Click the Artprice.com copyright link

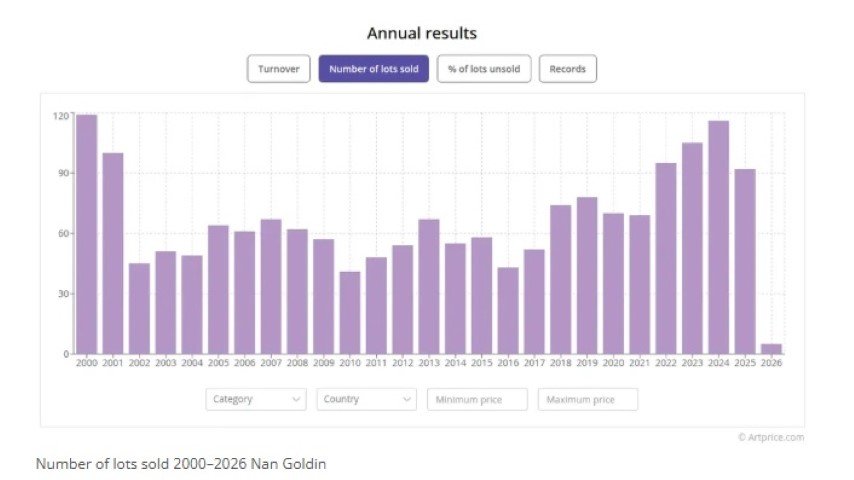pos(771,437)
